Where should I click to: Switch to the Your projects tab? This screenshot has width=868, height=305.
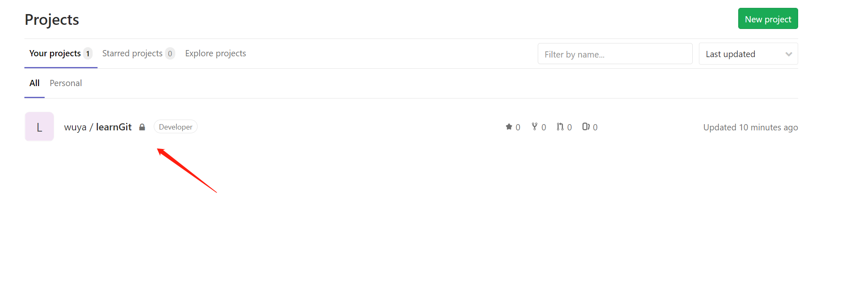55,53
